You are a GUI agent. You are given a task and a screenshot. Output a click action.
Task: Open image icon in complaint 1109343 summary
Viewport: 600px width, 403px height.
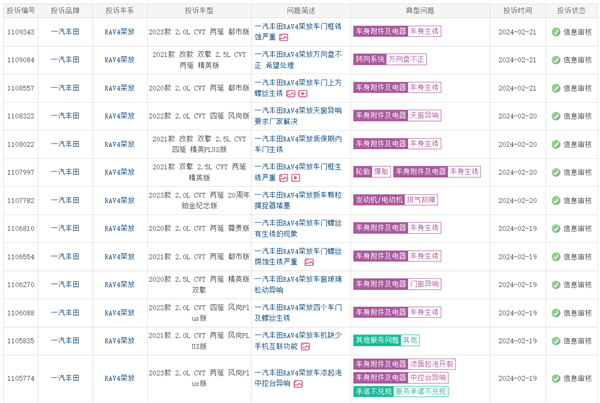pyautogui.click(x=284, y=37)
